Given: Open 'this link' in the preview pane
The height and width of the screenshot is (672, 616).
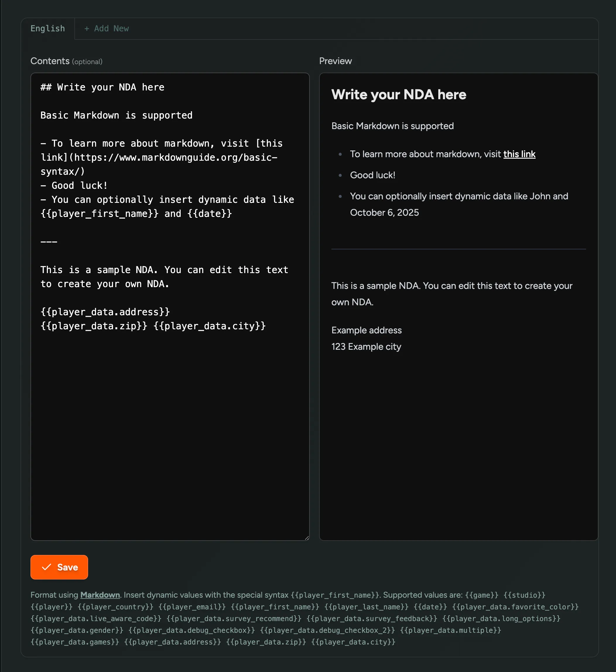Looking at the screenshot, I should 519,154.
